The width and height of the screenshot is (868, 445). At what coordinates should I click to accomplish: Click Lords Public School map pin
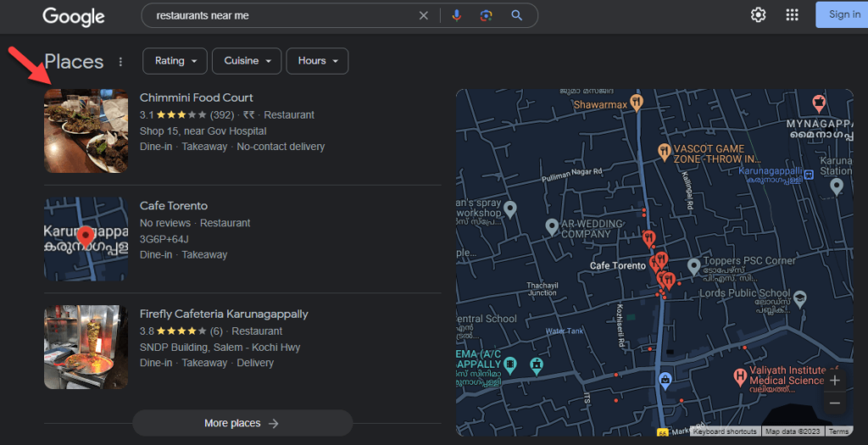(799, 299)
